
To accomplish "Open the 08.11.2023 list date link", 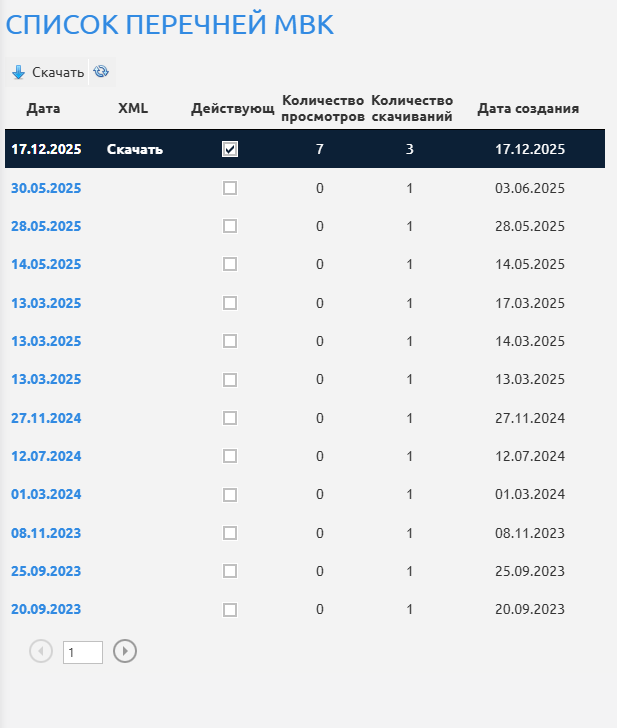I will (x=46, y=533).
